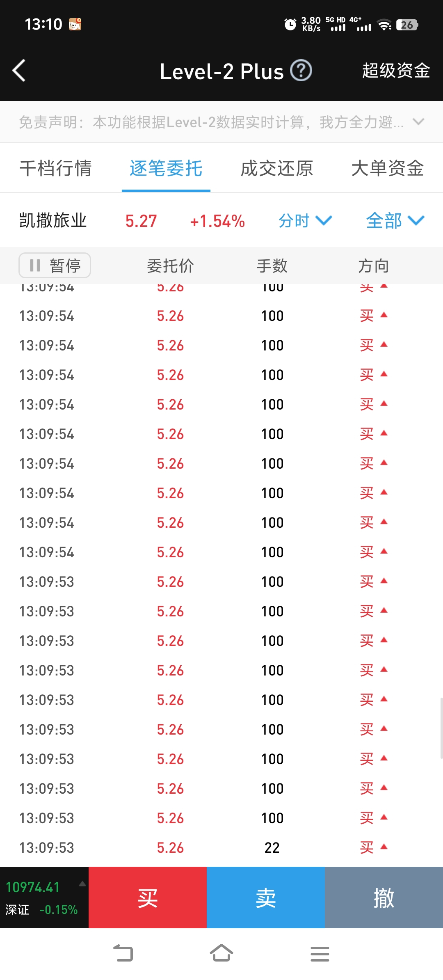443x980 pixels.
Task: Switch to the 千档行情 tab
Action: [x=55, y=168]
